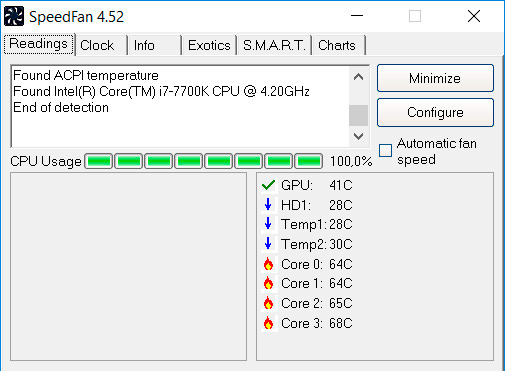Open the Exotics tab
Image resolution: width=505 pixels, height=371 pixels.
(209, 45)
